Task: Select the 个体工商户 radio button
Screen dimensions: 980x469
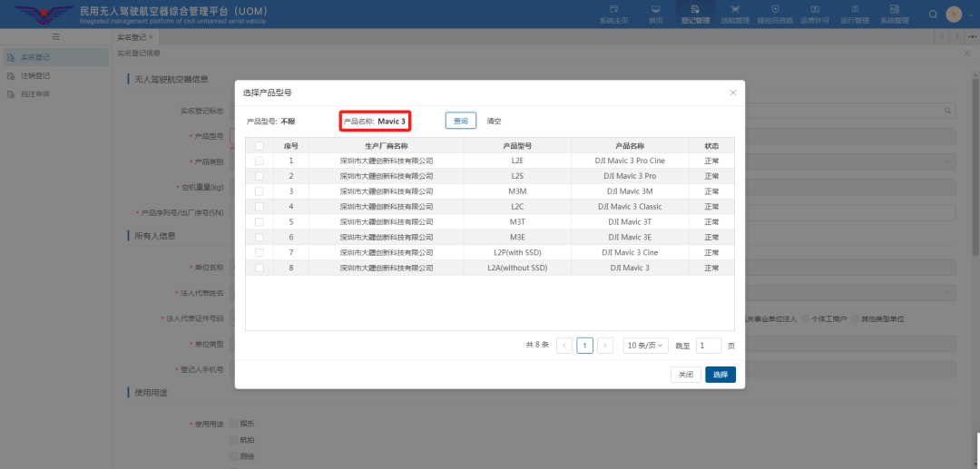Action: pos(805,319)
